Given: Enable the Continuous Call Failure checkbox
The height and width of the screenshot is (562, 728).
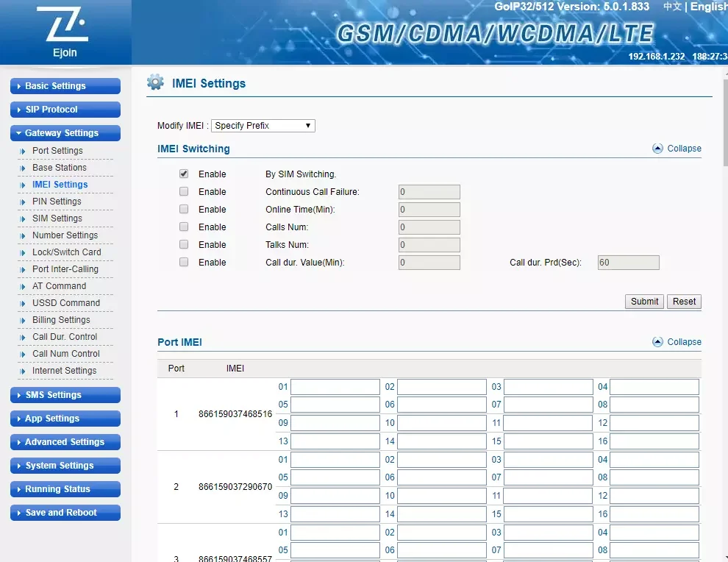Looking at the screenshot, I should tap(184, 192).
